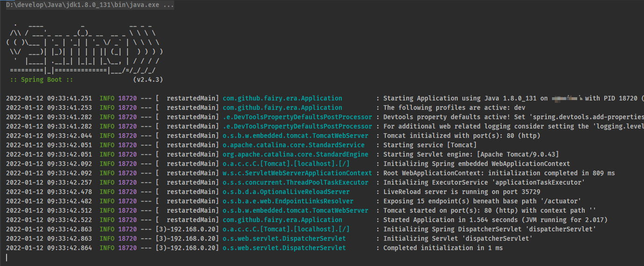
Task: Click 'Completed initialization in 1 ms' message
Action: 443,248
